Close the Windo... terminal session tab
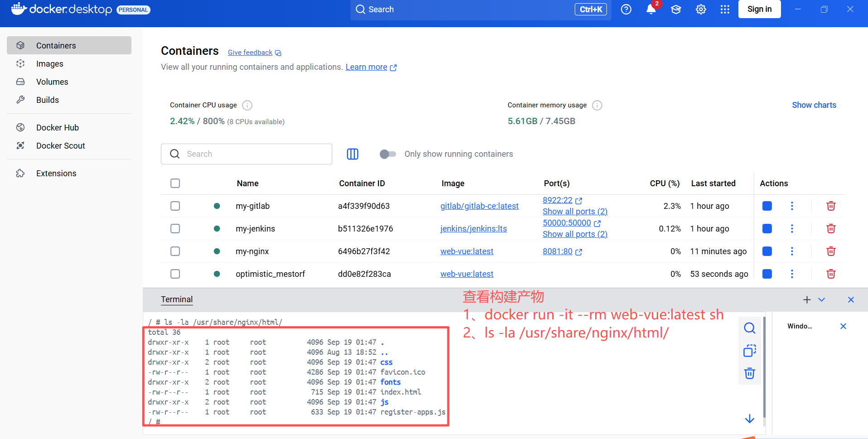868x439 pixels. 843,326
